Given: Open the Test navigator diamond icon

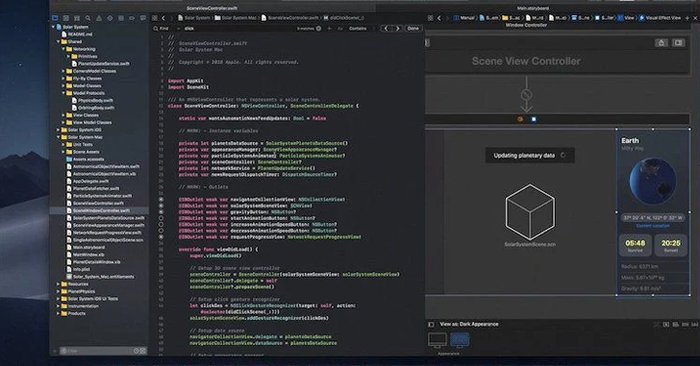Looking at the screenshot, I should tap(110, 18).
